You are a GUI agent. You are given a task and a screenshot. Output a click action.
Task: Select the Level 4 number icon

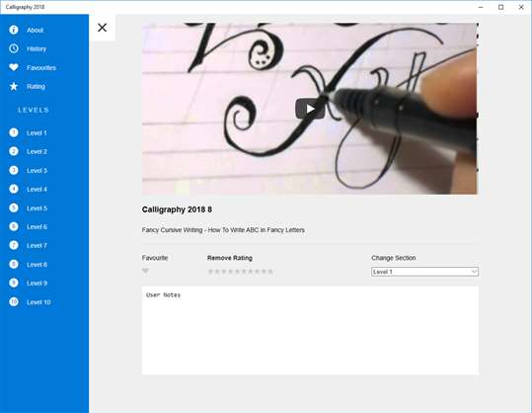pos(14,189)
